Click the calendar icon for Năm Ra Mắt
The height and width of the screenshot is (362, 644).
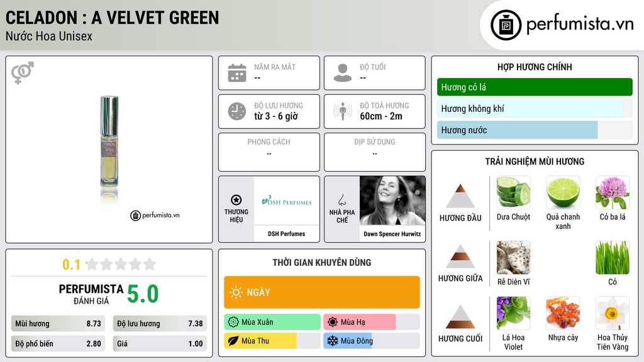237,73
